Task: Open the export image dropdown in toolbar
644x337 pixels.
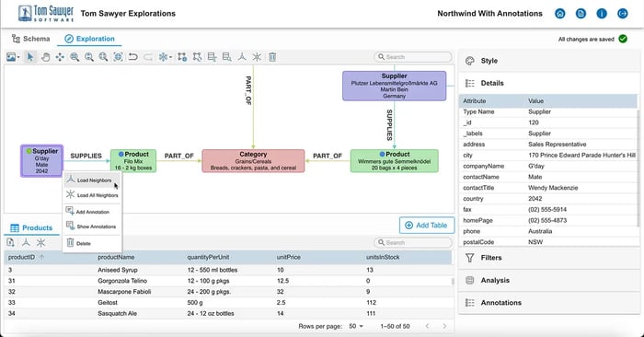Action: click(x=13, y=57)
